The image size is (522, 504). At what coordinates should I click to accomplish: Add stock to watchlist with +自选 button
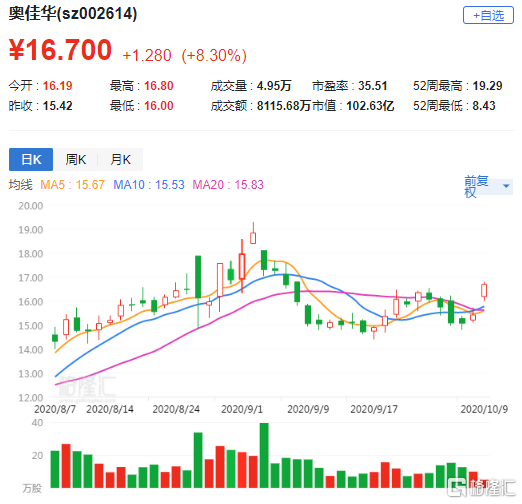point(488,15)
